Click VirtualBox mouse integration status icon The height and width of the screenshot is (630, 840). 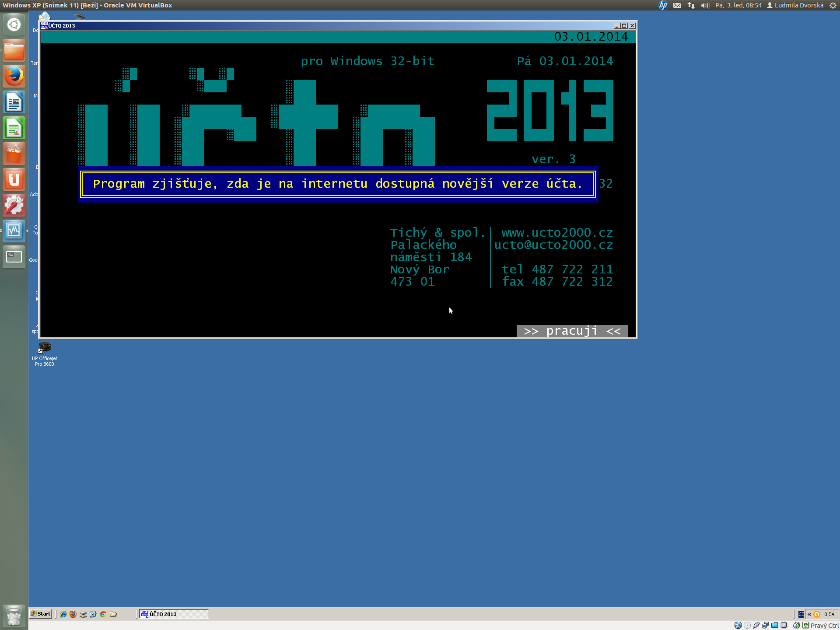coord(797,625)
